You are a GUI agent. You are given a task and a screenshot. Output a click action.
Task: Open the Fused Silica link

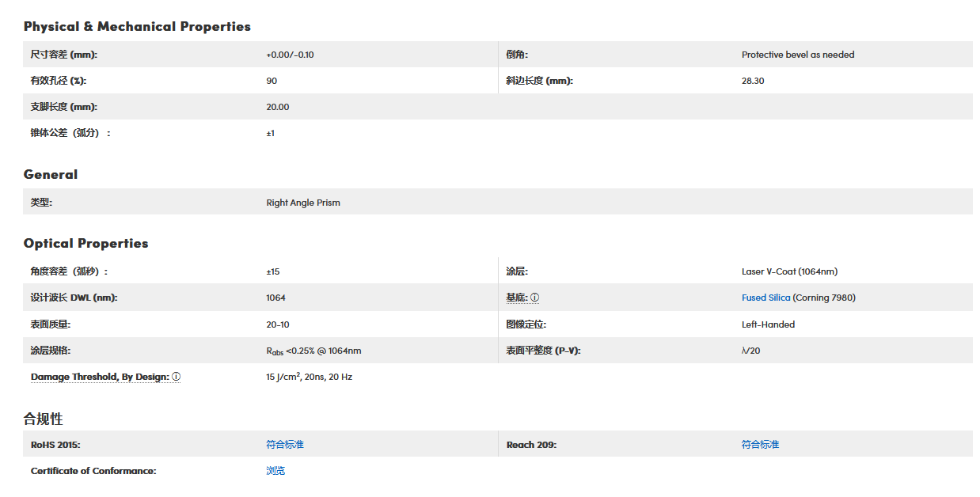pyautogui.click(x=765, y=298)
